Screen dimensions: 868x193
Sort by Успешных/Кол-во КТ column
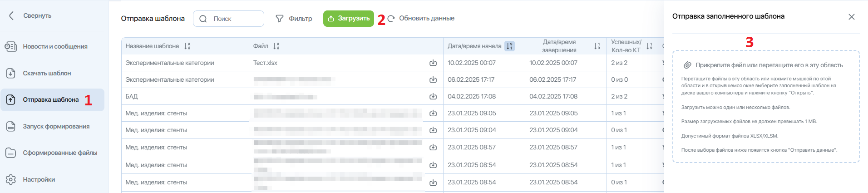(x=649, y=46)
